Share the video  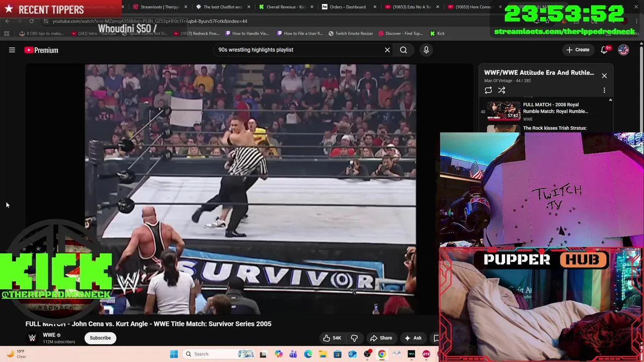[381, 338]
